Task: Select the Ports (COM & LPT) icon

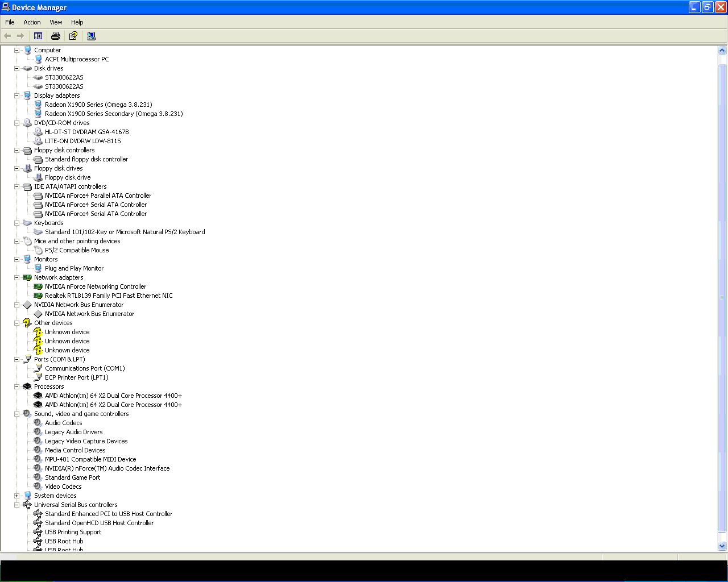Action: (x=27, y=359)
